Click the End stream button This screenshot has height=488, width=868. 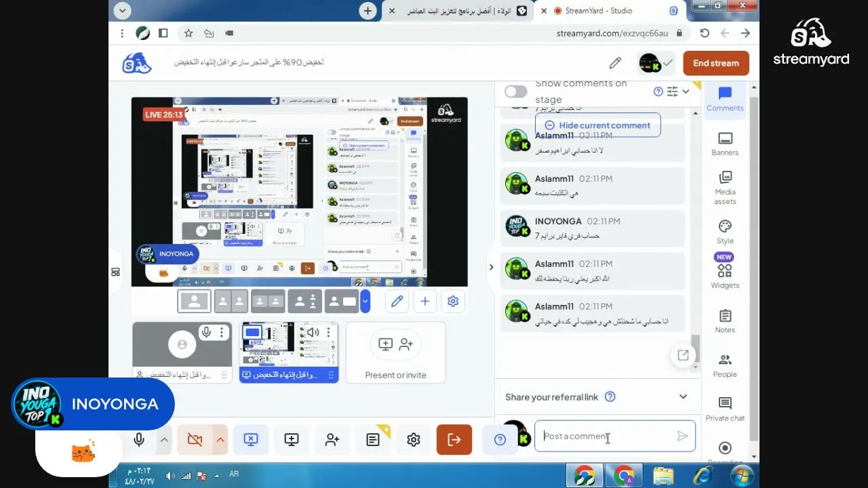pos(716,63)
